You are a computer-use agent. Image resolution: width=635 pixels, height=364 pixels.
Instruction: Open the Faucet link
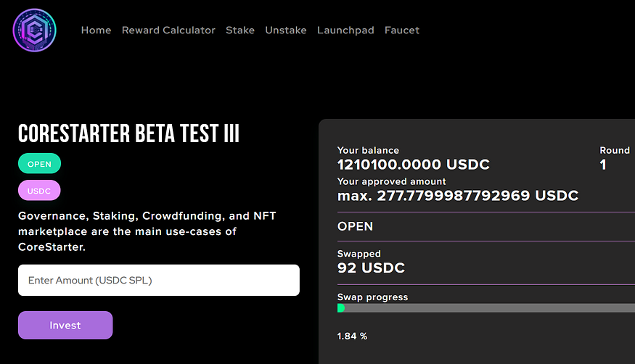[x=402, y=30]
